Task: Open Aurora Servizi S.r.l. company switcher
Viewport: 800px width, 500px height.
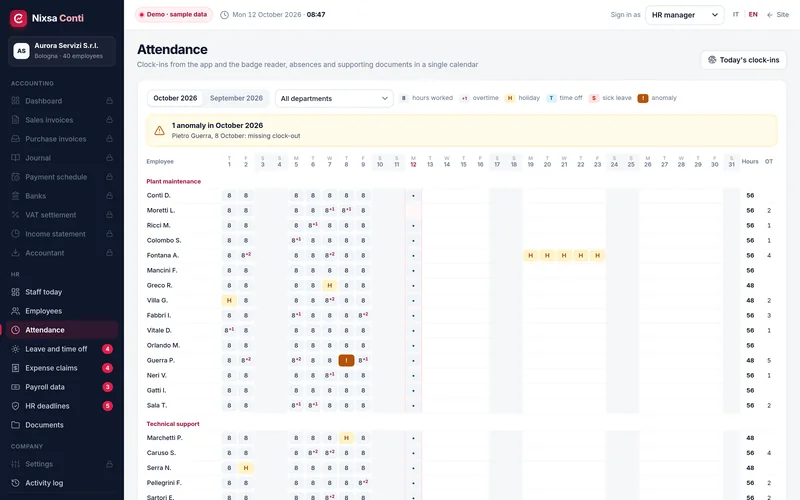Action: point(62,51)
